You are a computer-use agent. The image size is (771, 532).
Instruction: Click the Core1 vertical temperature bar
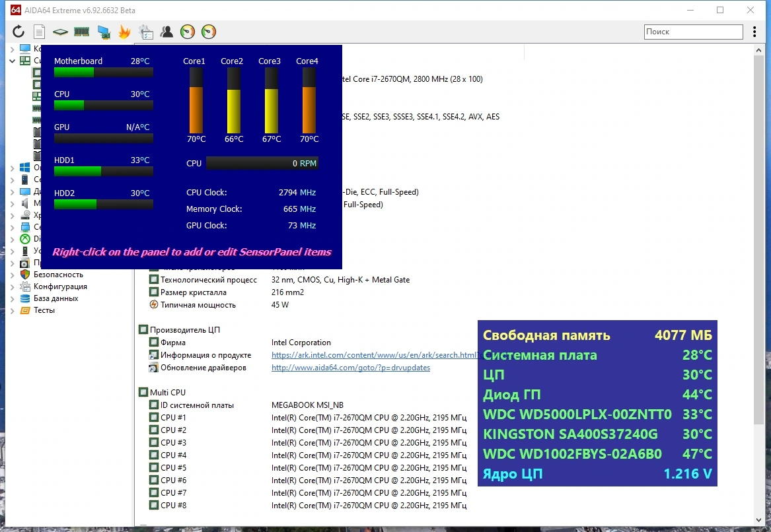click(196, 100)
